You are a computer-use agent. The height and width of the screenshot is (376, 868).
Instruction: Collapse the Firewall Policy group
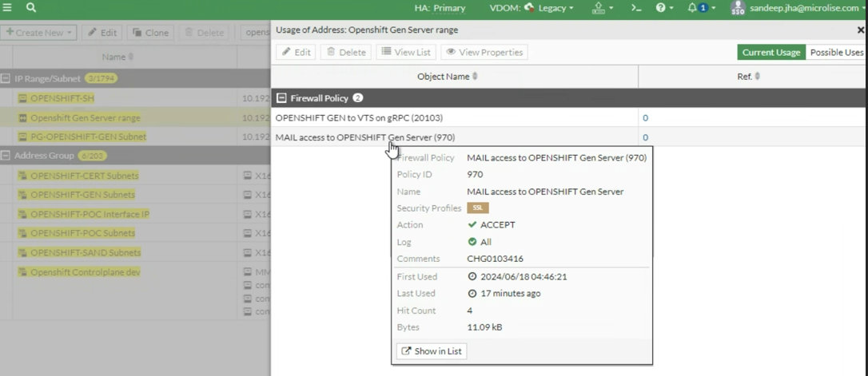point(281,98)
